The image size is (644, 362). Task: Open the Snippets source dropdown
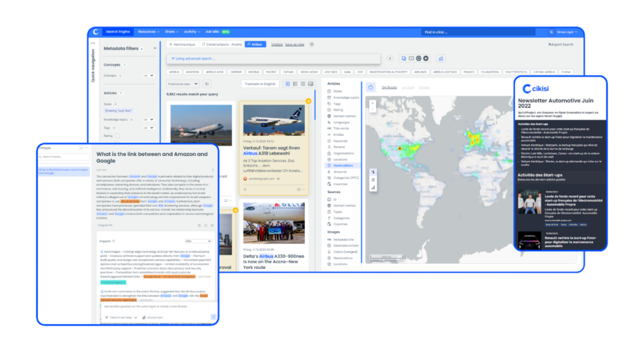pos(198,241)
